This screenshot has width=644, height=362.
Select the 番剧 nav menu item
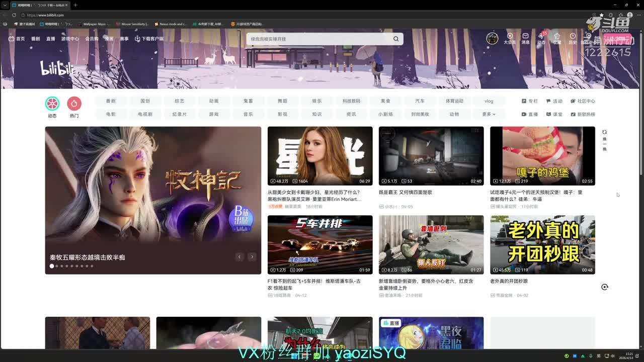point(35,39)
